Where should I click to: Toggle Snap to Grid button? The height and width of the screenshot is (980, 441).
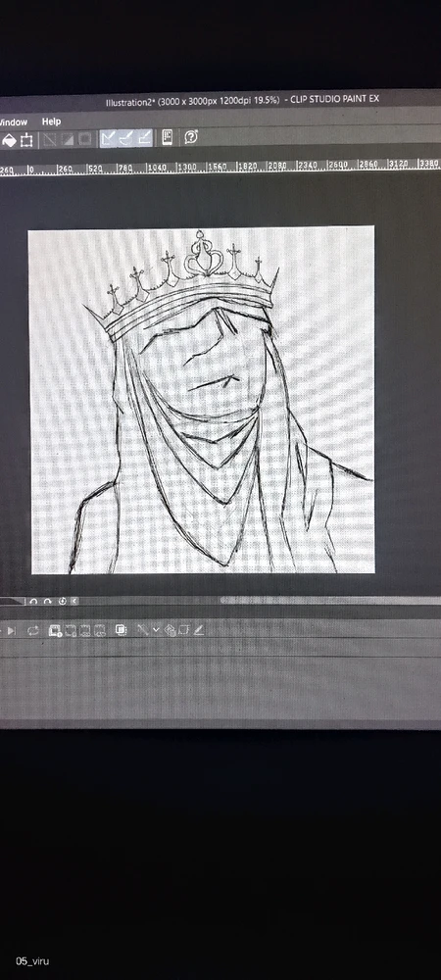point(144,137)
